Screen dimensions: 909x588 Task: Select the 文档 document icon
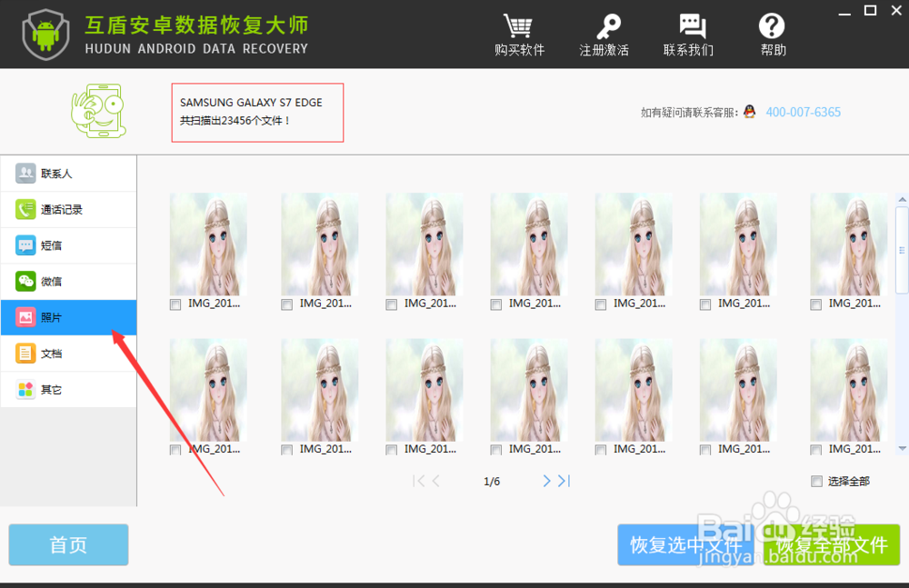(25, 354)
